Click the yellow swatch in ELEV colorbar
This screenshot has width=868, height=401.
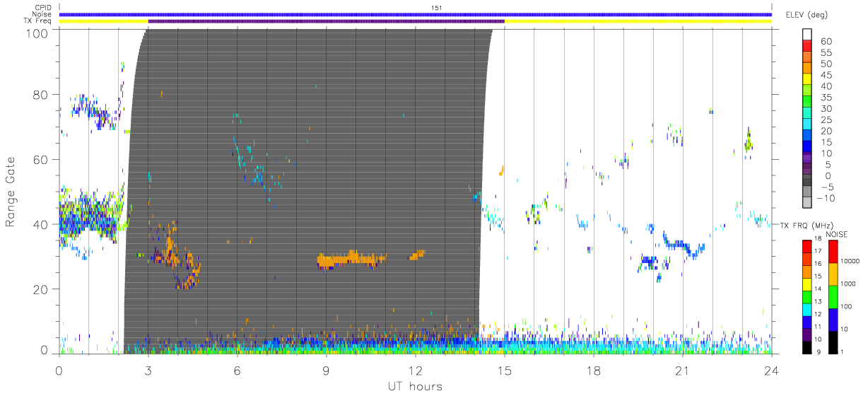(807, 79)
